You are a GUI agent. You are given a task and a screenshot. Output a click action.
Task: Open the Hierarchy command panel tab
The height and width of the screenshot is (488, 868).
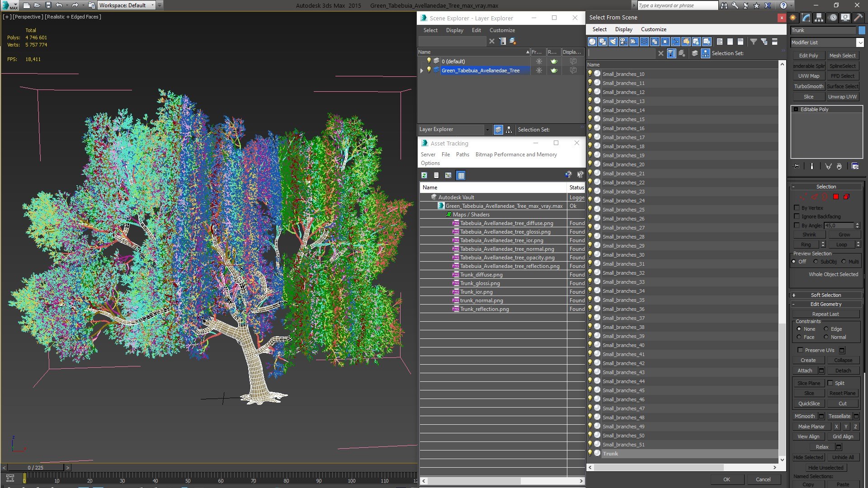tap(819, 18)
